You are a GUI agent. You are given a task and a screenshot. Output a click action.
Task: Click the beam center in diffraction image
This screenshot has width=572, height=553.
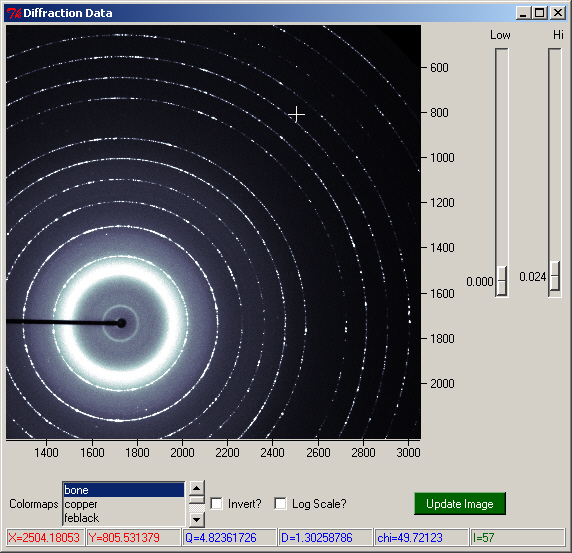tap(121, 323)
